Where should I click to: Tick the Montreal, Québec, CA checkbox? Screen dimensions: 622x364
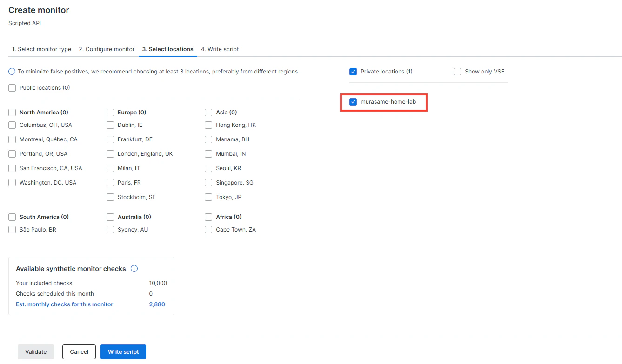coord(12,139)
